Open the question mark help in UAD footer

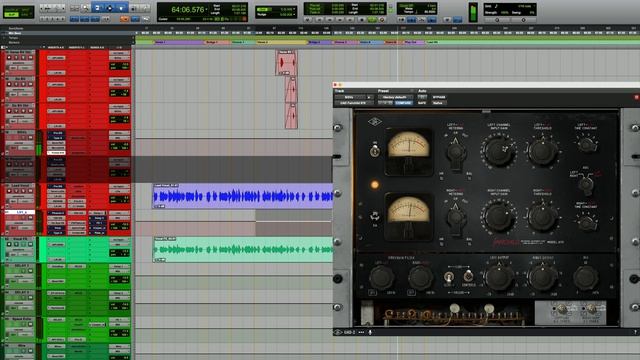[x=635, y=332]
